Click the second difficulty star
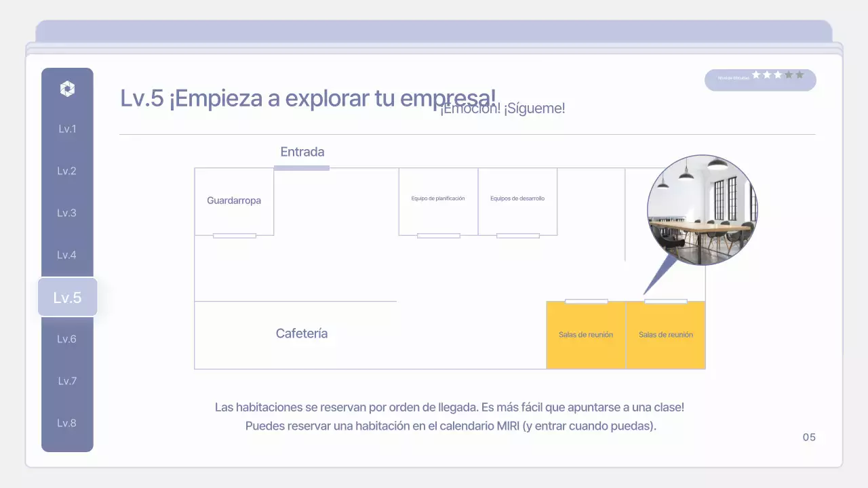 pos(766,75)
